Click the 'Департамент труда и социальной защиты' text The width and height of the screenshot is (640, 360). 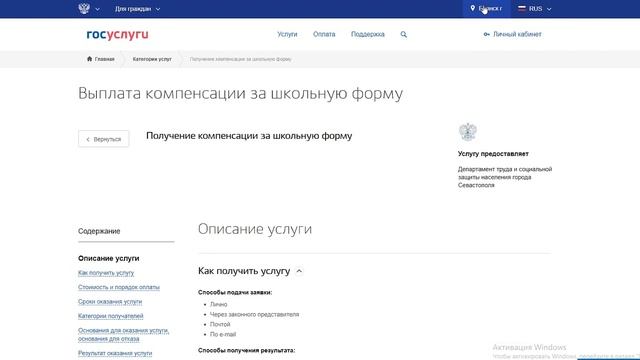tap(505, 177)
